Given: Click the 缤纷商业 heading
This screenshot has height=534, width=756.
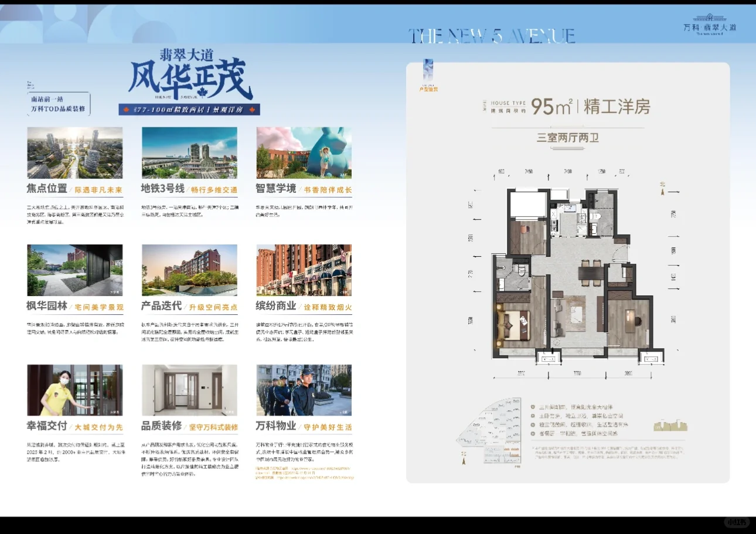Looking at the screenshot, I should [x=276, y=306].
